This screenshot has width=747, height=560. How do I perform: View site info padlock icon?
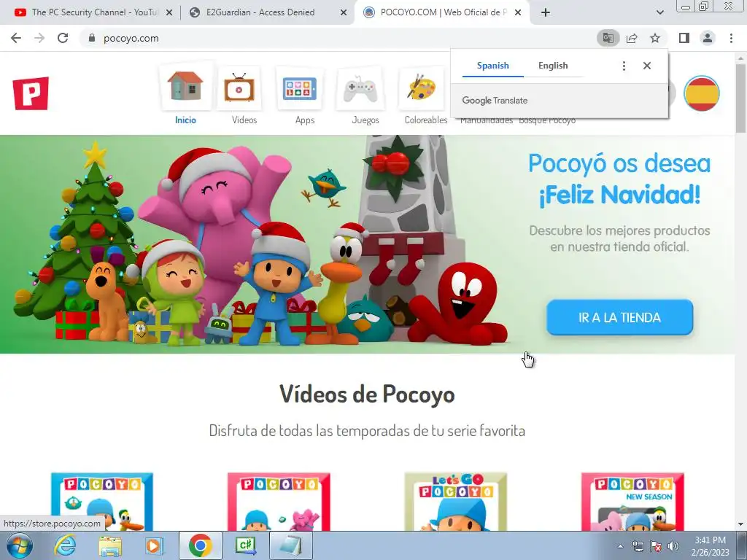click(92, 38)
